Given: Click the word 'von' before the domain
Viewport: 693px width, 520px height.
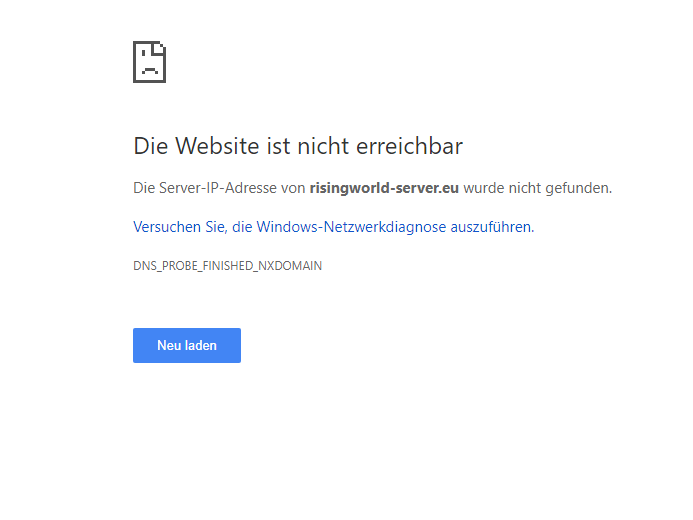Looking at the screenshot, I should pyautogui.click(x=294, y=187).
